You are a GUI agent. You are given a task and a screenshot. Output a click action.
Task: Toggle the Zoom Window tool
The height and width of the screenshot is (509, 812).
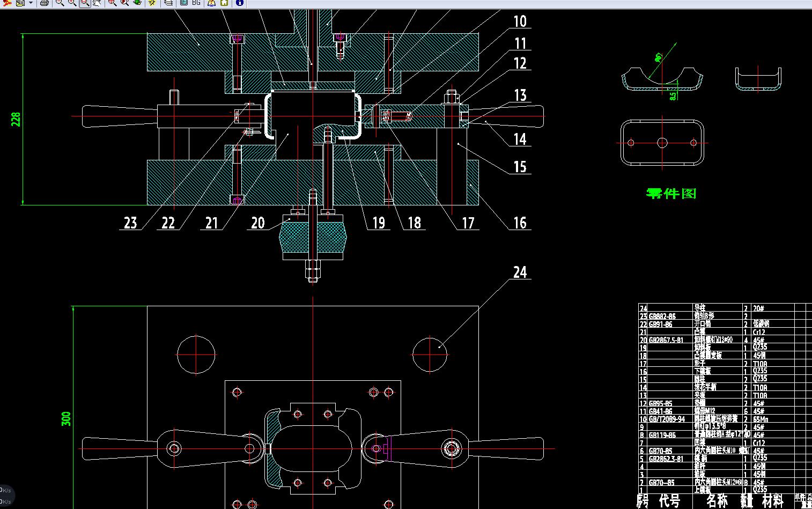85,3
